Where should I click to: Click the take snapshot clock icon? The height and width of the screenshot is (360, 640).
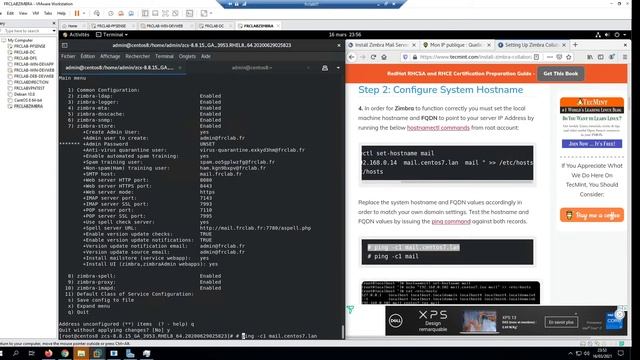coord(111,13)
